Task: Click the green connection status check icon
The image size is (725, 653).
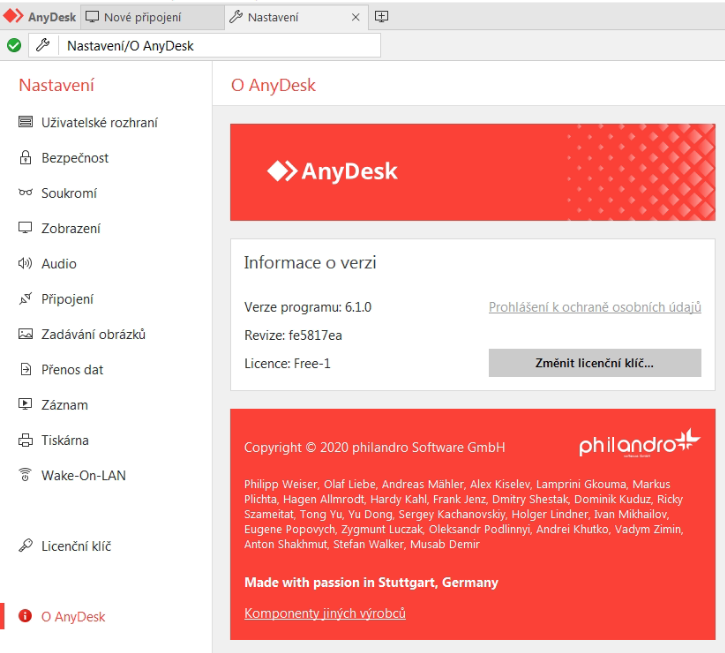Action: (14, 45)
